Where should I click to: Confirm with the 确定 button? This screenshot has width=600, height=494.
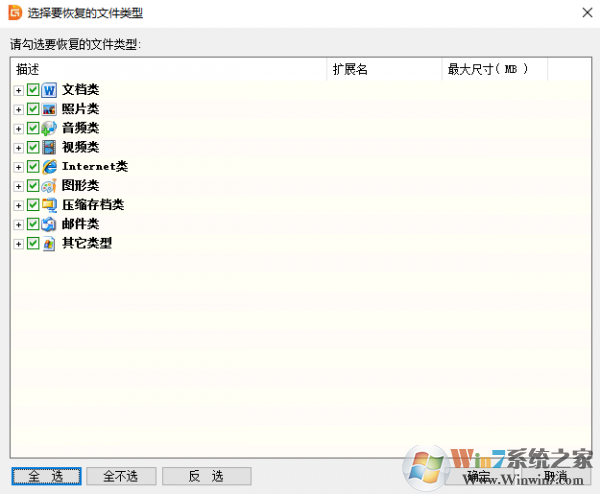(x=481, y=476)
